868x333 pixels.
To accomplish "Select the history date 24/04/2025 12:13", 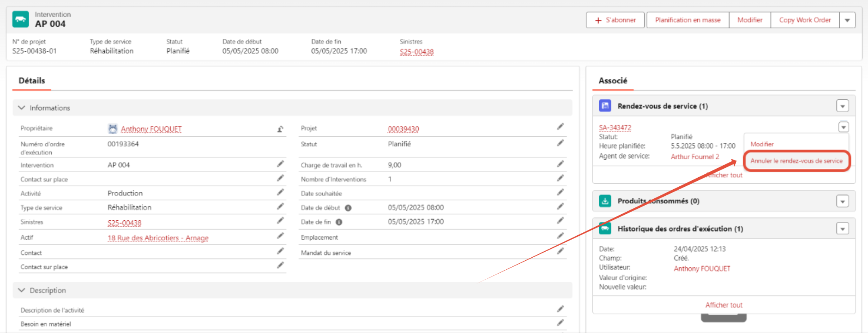I will pos(700,249).
